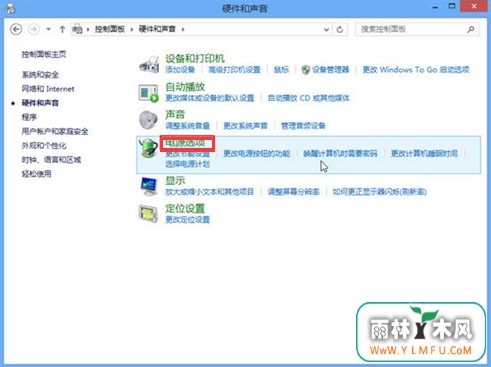The height and width of the screenshot is (367, 491).
Task: Select 硬件和声音 in the sidebar
Action: (40, 103)
